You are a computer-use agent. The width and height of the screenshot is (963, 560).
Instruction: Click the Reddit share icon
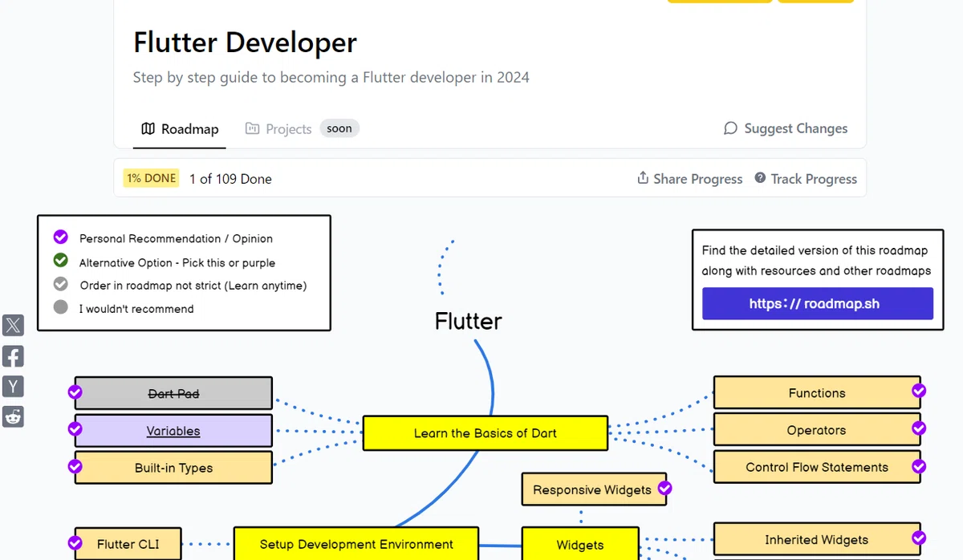point(13,416)
